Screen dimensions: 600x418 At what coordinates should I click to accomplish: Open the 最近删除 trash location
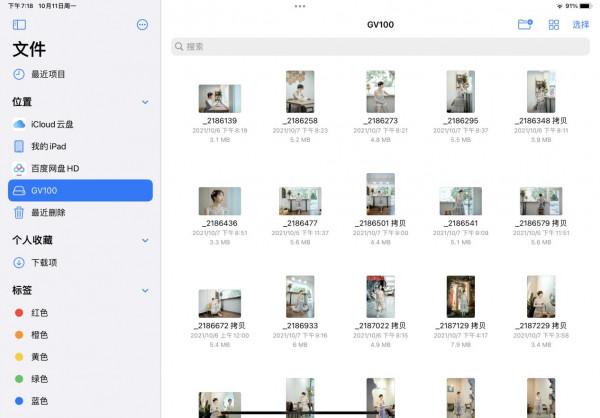pyautogui.click(x=48, y=212)
